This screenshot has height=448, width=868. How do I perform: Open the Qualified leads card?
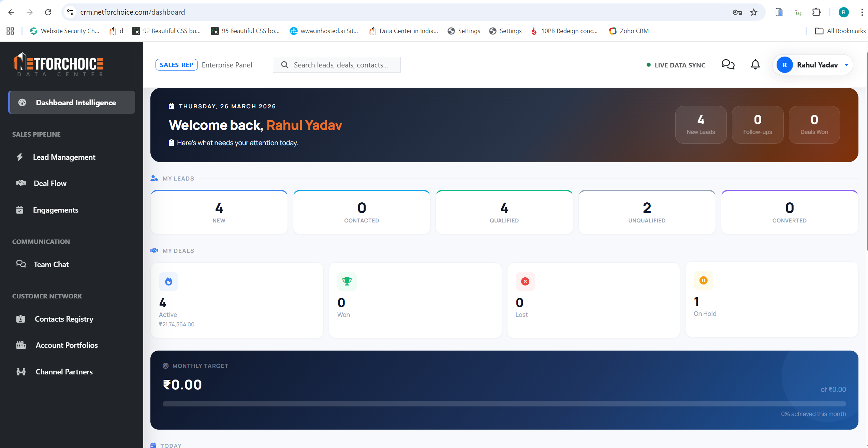pyautogui.click(x=504, y=212)
